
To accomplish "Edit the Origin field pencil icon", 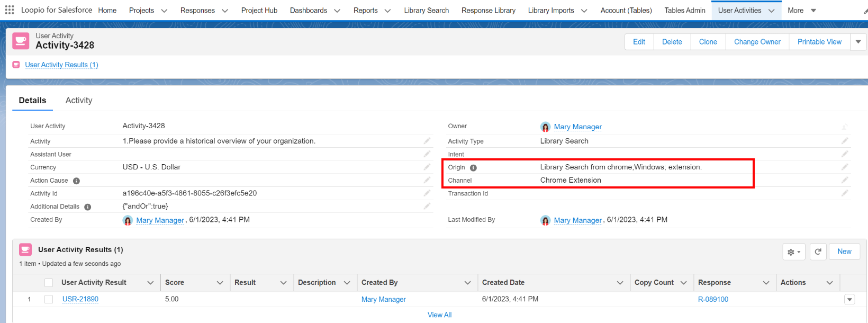I will 845,167.
